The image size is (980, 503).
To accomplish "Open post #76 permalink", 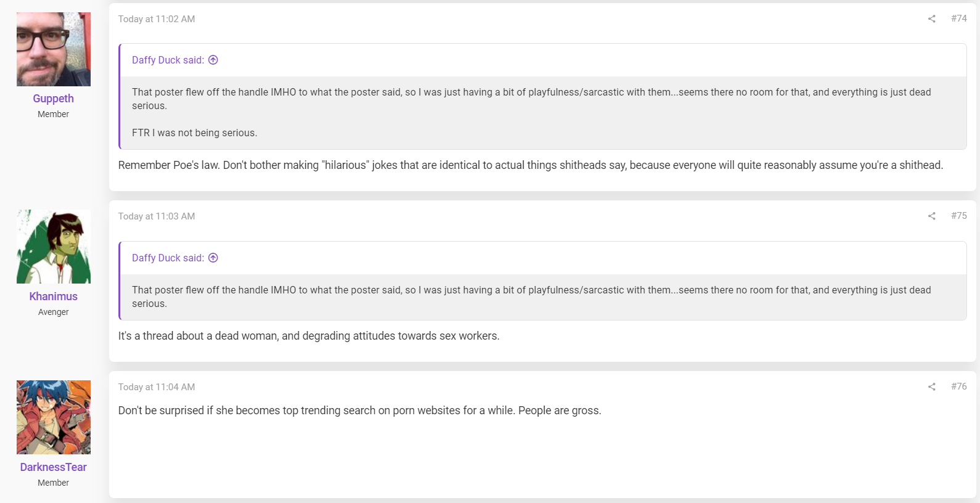I will click(x=959, y=386).
